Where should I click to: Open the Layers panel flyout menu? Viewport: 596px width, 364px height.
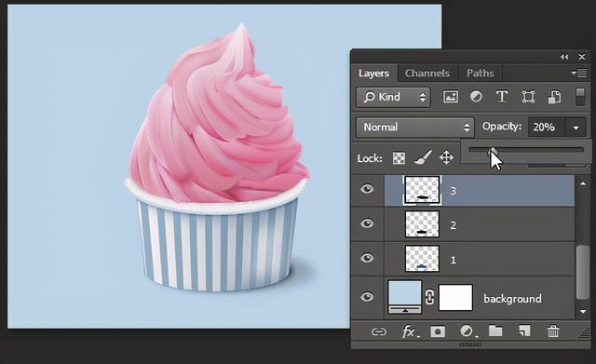[579, 73]
